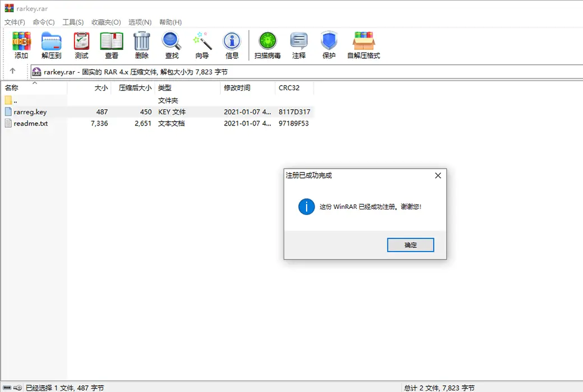The image size is (583, 392).
Task: Select the rarreg.key file name
Action: coord(30,112)
